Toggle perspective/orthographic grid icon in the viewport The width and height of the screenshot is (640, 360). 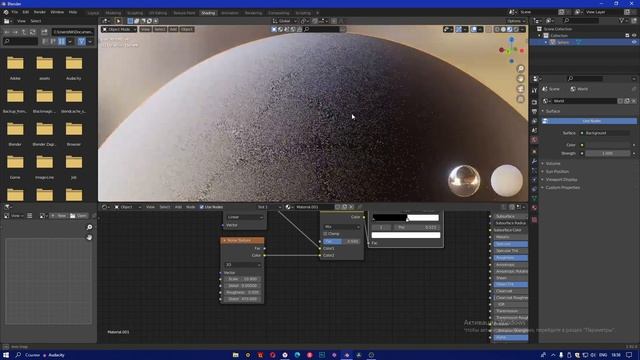(x=520, y=99)
